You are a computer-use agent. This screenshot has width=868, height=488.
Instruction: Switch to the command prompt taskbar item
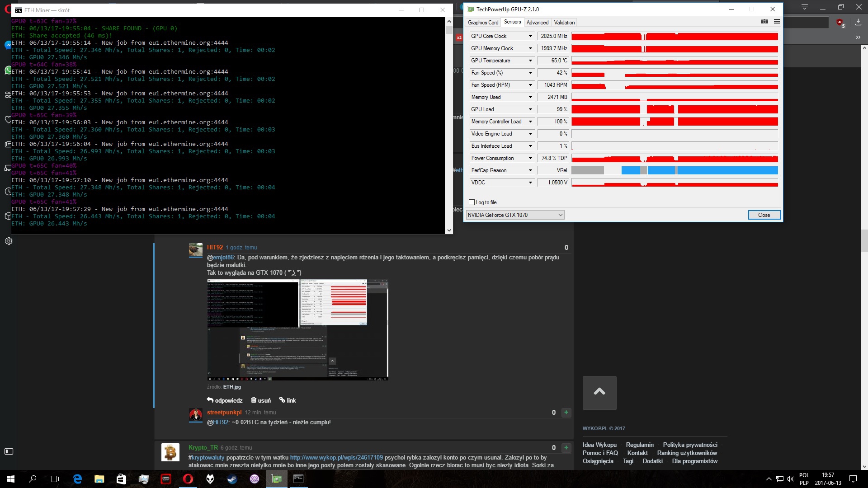click(298, 479)
